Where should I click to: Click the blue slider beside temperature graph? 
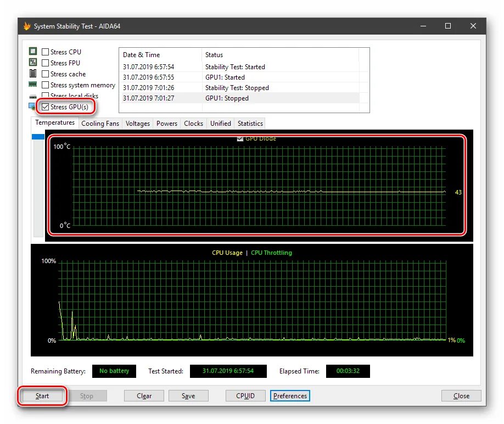(x=38, y=137)
